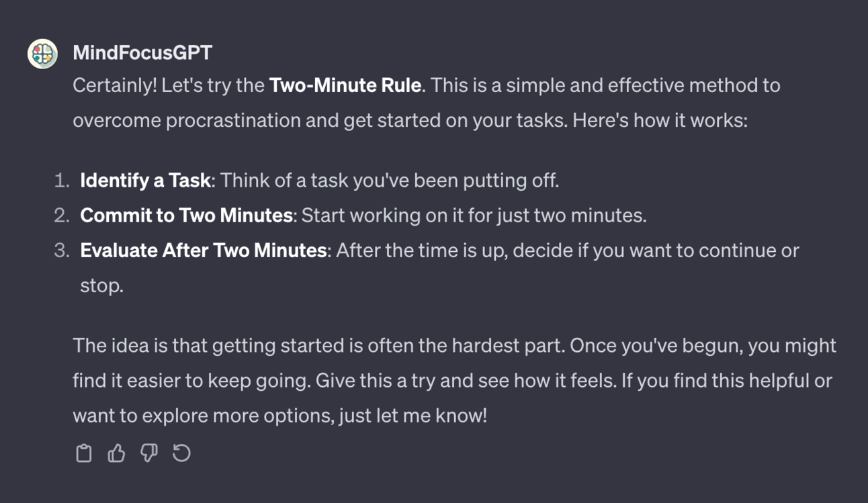
Task: Copy the response with the clipboard icon
Action: pos(83,453)
